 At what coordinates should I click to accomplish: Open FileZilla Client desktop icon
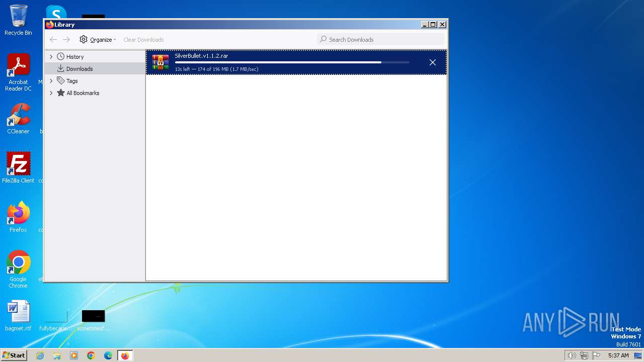[18, 167]
